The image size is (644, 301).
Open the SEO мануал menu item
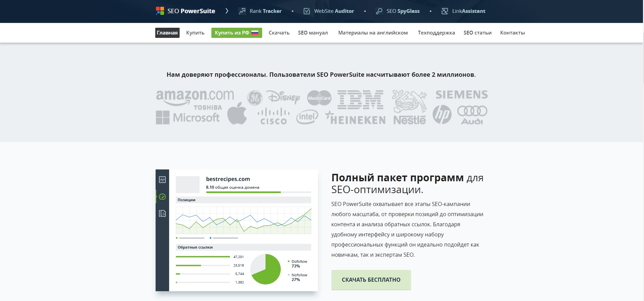[313, 33]
